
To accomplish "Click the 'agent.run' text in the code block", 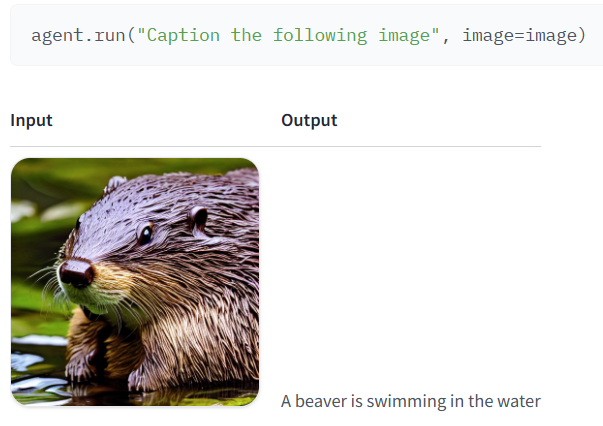I will 78,36.
